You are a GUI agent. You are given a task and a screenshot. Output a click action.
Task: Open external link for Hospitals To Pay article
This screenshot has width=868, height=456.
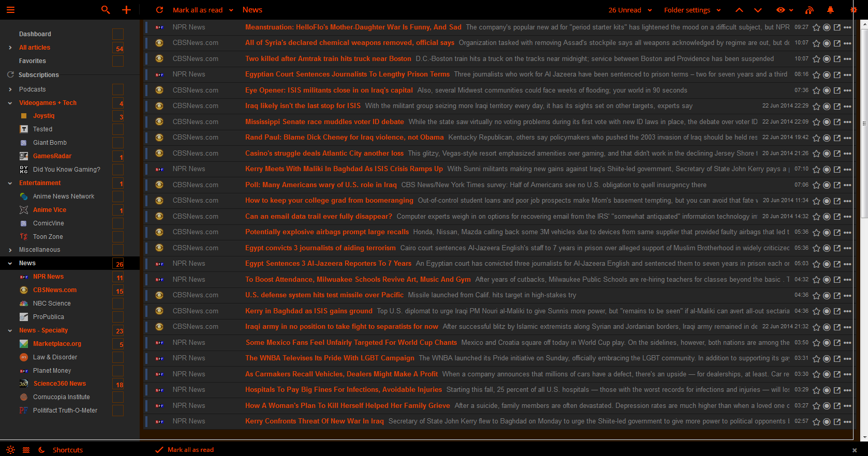coord(837,390)
